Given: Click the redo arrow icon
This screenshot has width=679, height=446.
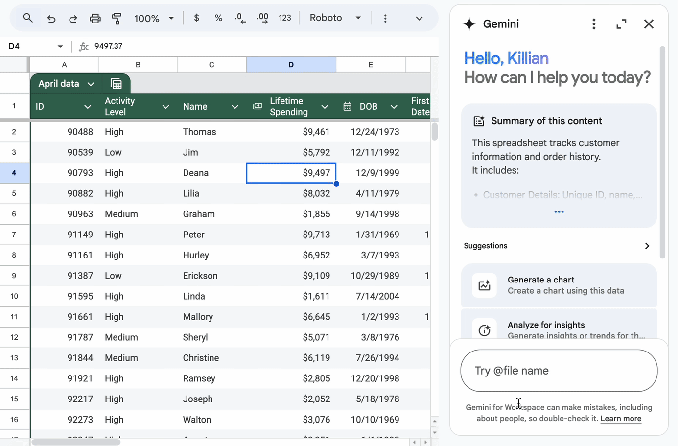Looking at the screenshot, I should (72, 18).
